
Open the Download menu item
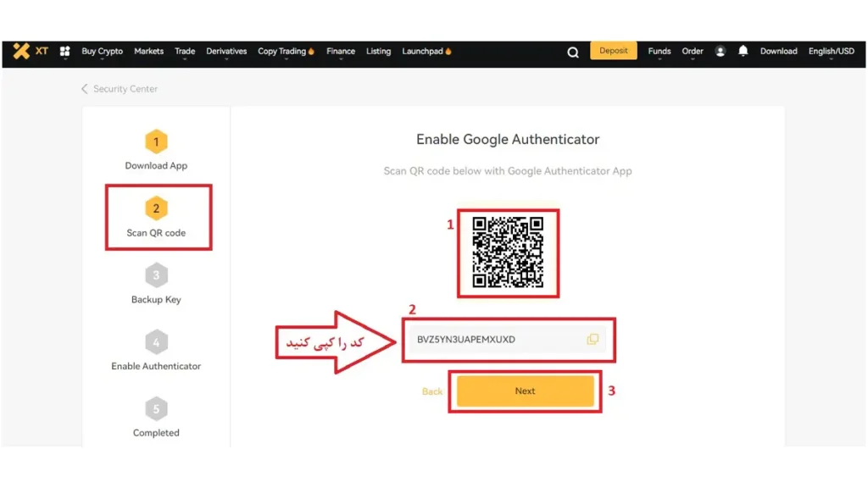click(x=778, y=52)
